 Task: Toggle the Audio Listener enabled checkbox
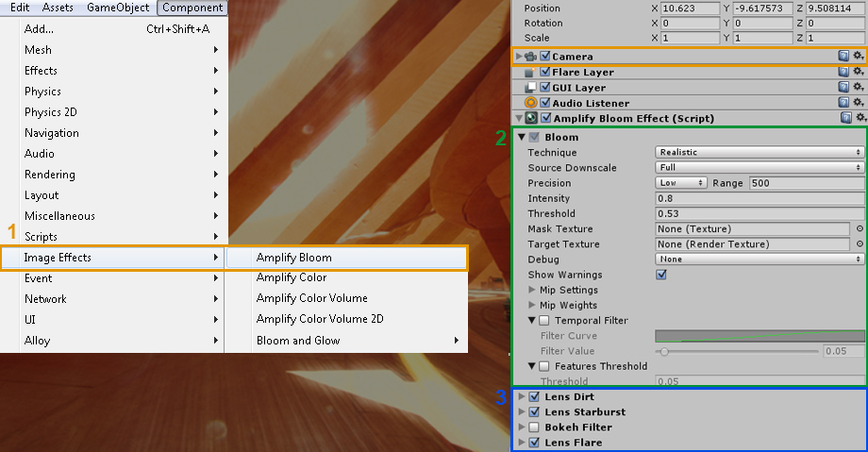point(545,103)
